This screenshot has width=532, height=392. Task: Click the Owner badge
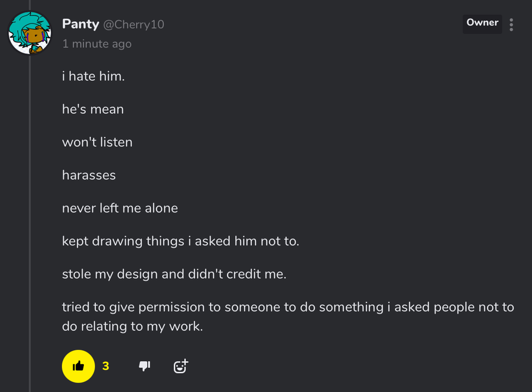[x=482, y=23]
